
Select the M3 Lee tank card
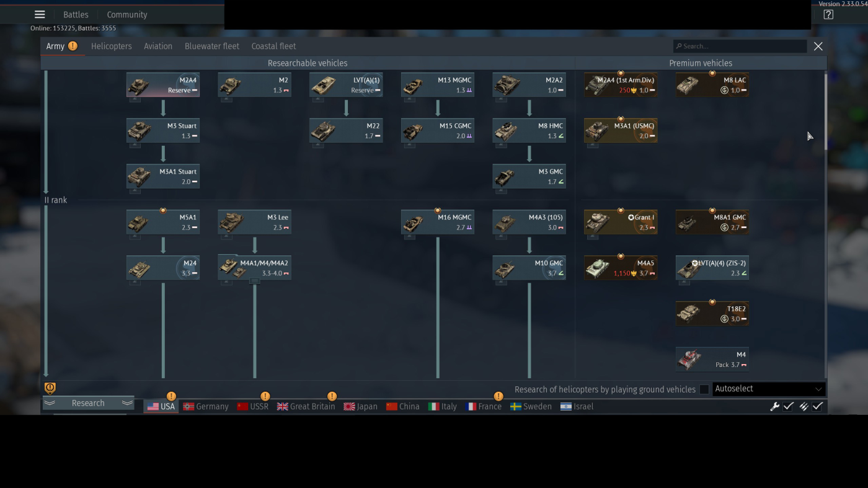pos(254,222)
